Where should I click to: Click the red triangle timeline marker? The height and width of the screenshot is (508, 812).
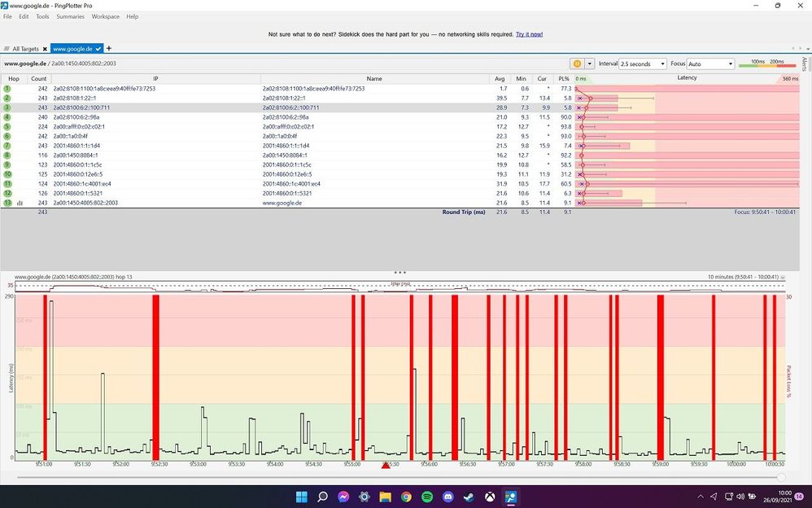pyautogui.click(x=386, y=465)
